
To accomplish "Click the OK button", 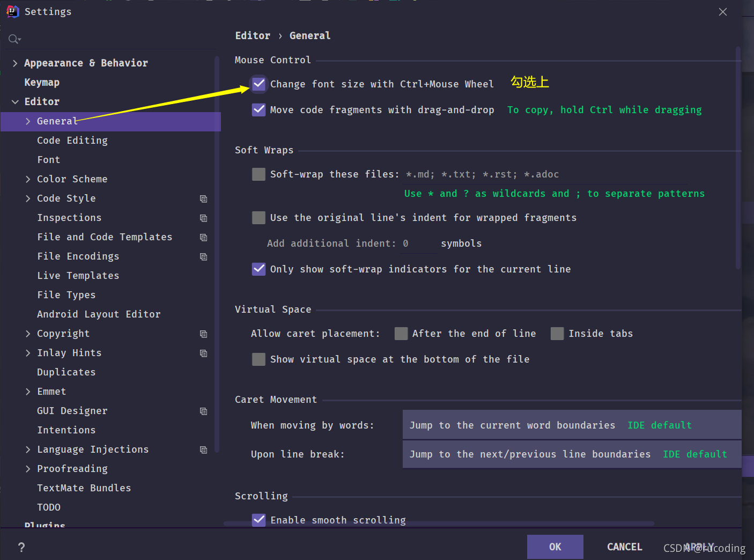I will tap(555, 547).
